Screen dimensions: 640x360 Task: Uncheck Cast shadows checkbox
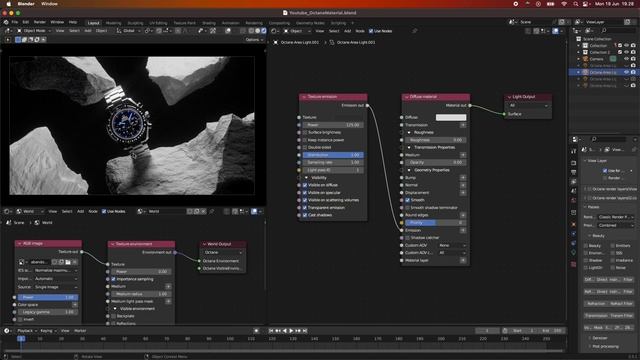click(x=305, y=215)
